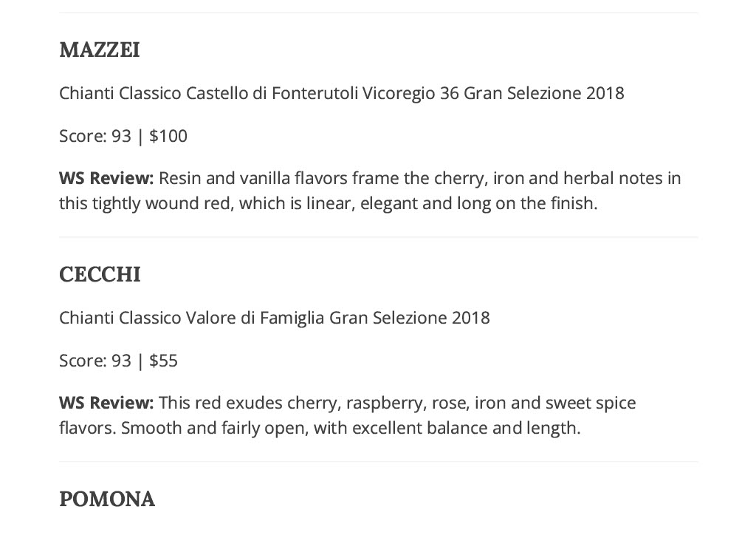
Task: Click the $55 price text
Action: click(163, 361)
